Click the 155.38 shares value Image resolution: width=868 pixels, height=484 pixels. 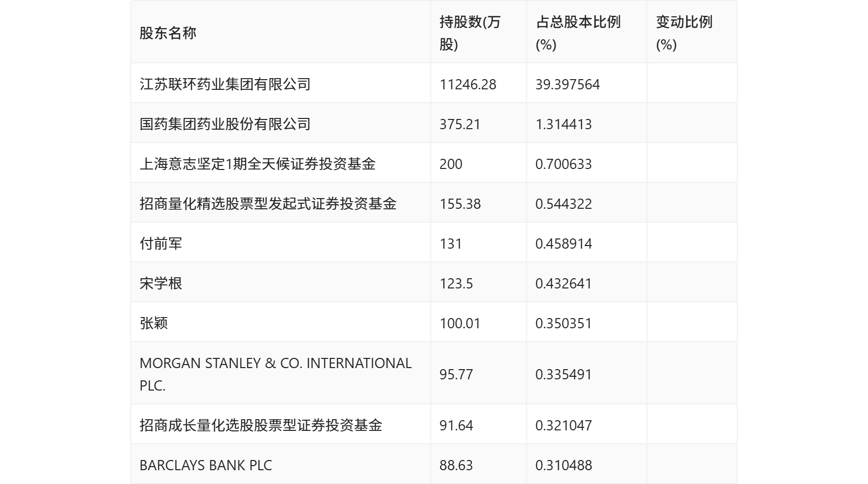tap(460, 204)
